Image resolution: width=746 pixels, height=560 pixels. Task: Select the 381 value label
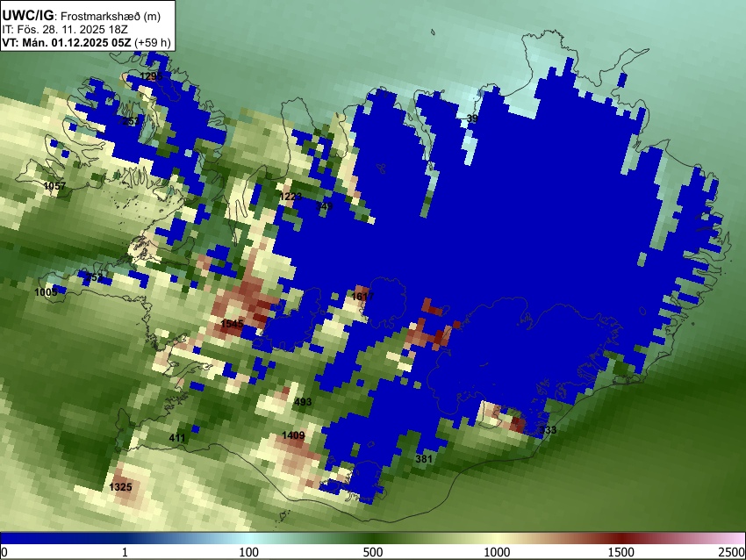424,459
